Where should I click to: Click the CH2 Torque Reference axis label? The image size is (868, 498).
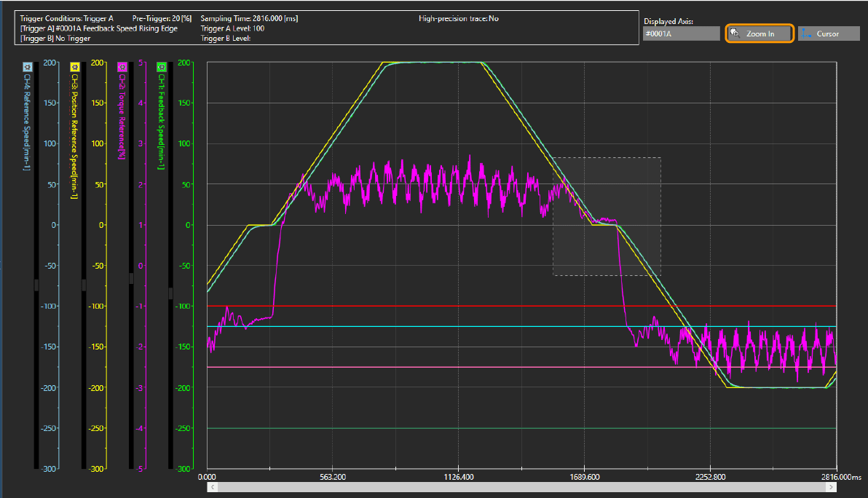click(122, 116)
